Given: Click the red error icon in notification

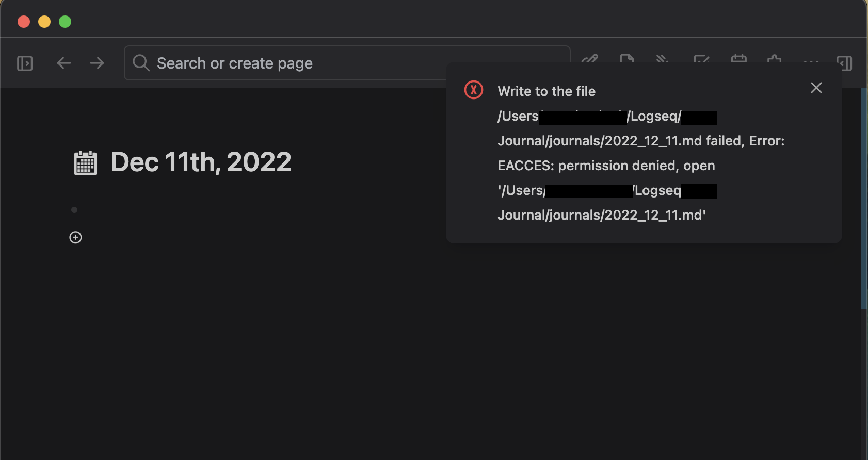Looking at the screenshot, I should tap(473, 90).
